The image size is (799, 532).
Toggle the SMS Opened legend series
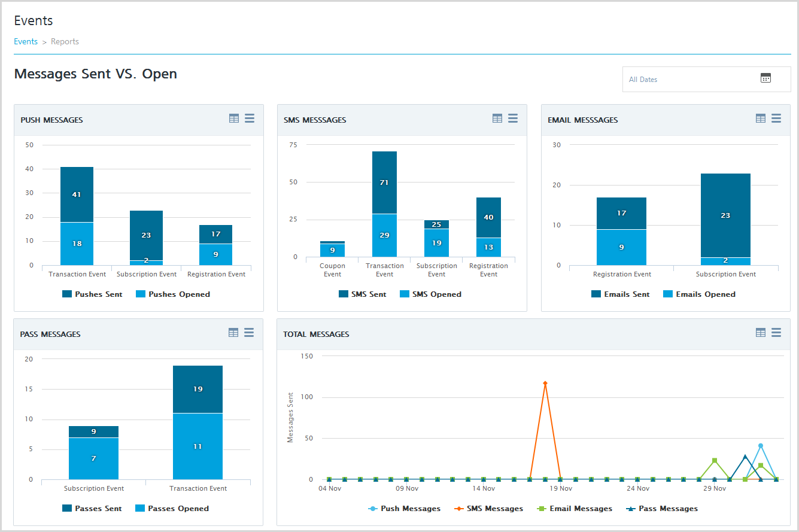(x=430, y=294)
